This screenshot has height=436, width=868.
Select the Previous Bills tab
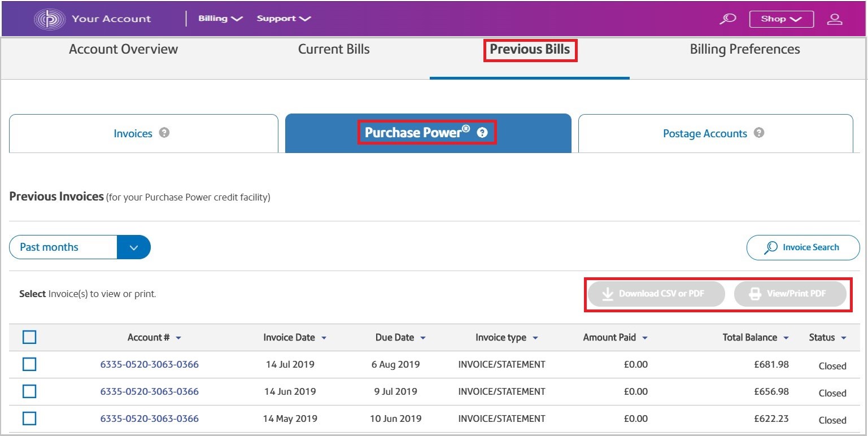click(530, 50)
